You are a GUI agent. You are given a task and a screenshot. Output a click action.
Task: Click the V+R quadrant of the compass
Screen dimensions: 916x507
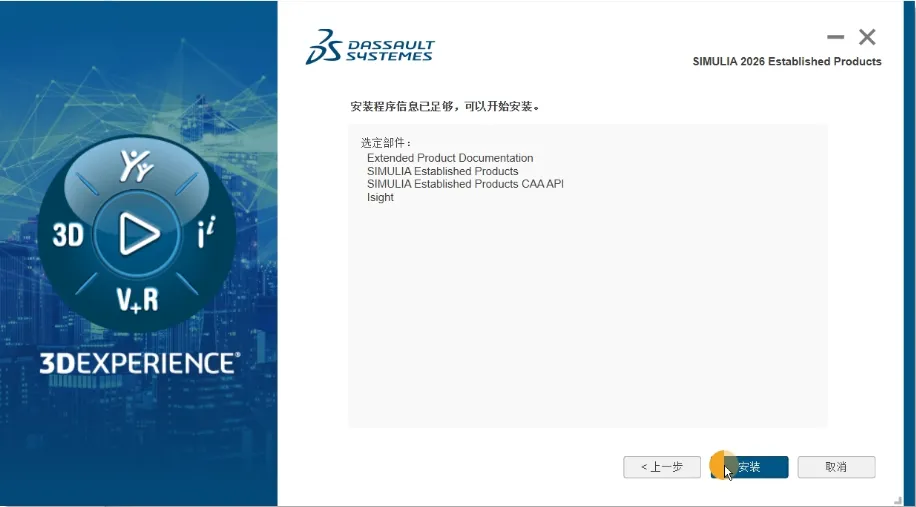click(137, 300)
